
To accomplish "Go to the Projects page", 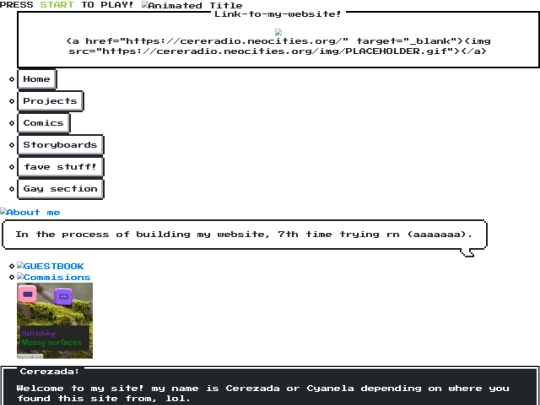I will [50, 101].
